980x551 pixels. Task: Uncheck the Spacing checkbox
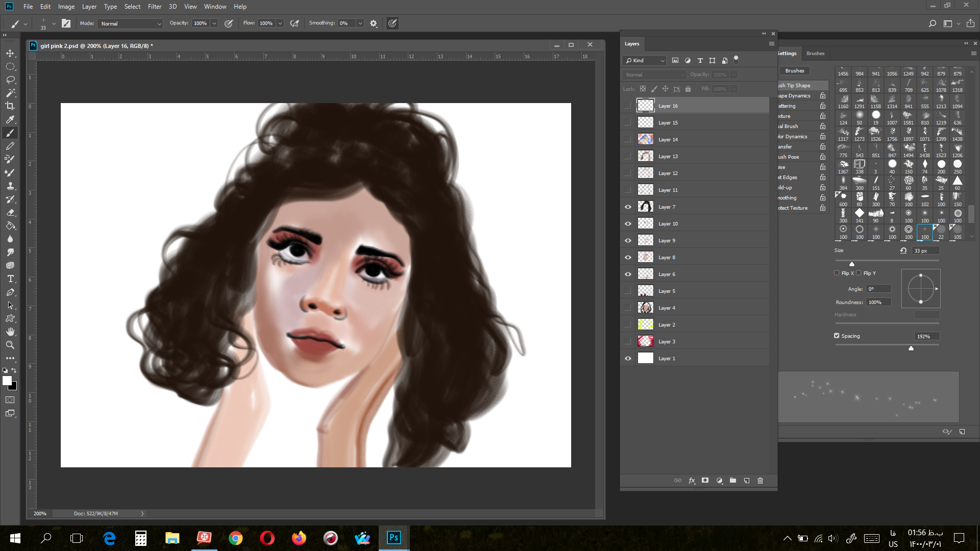[x=837, y=336]
